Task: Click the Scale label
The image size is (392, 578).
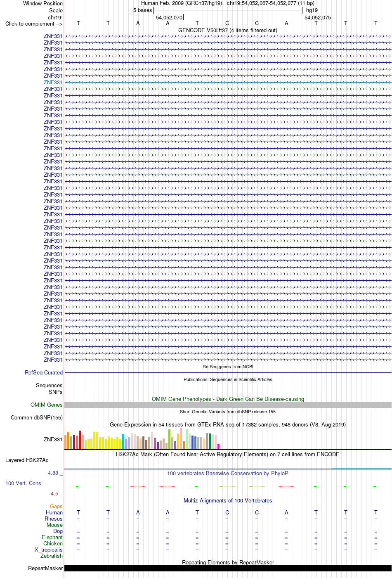Action: (56, 10)
